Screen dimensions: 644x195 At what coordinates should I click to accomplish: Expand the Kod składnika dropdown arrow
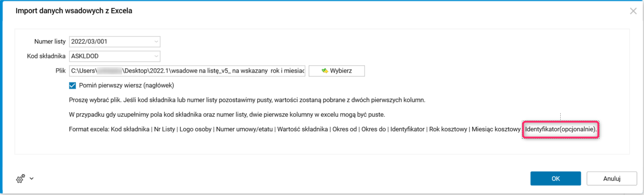[156, 56]
